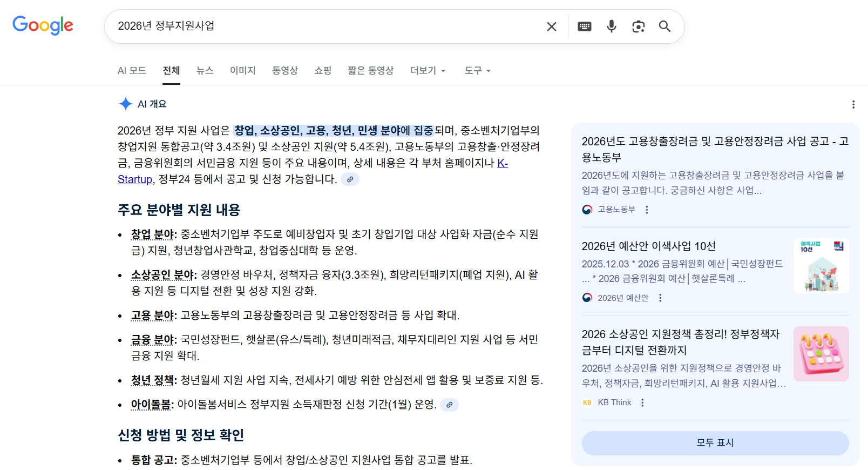Click the Google logo
Image resolution: width=868 pixels, height=470 pixels.
tap(43, 25)
